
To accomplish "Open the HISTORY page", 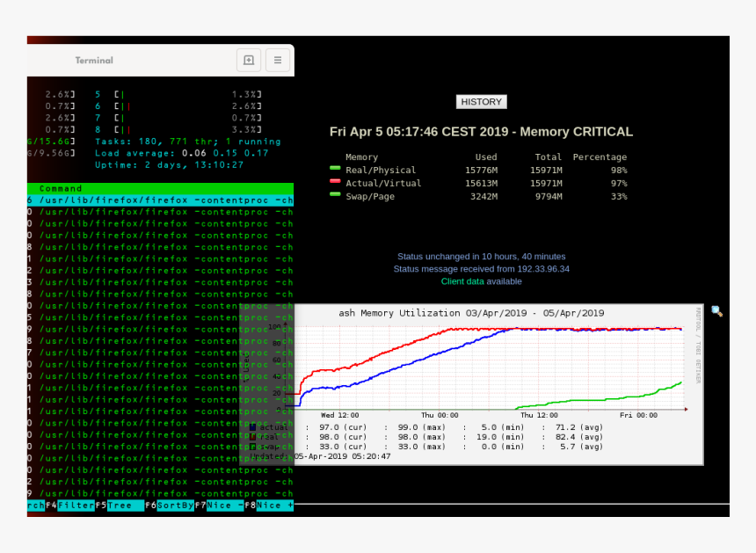I will (481, 102).
